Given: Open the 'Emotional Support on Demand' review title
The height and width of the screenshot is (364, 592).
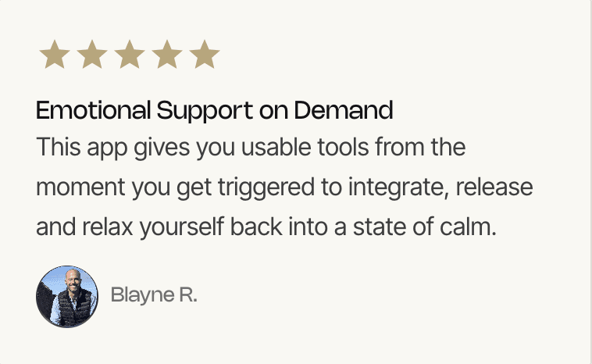Looking at the screenshot, I should tap(215, 111).
